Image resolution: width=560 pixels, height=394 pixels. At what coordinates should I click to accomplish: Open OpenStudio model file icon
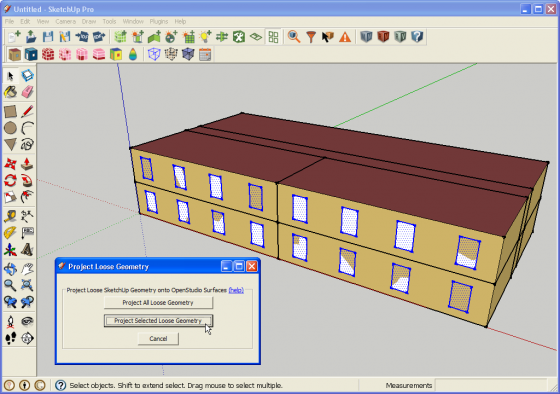click(31, 36)
